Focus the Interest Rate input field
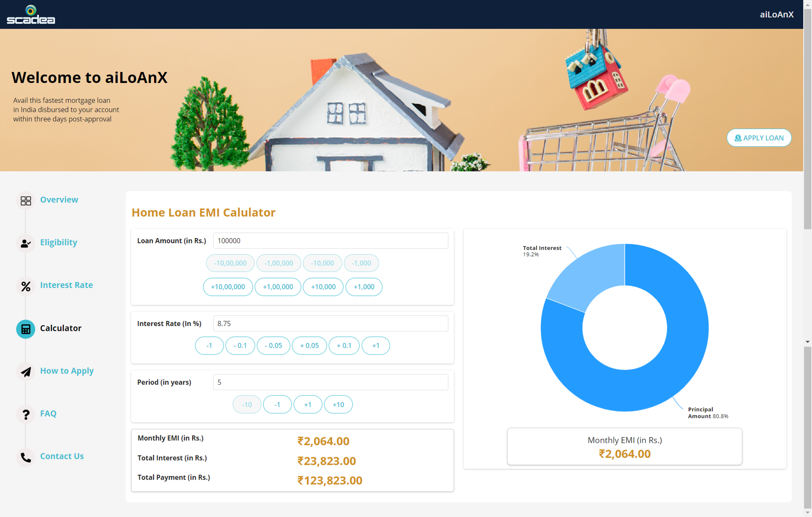 pos(331,324)
